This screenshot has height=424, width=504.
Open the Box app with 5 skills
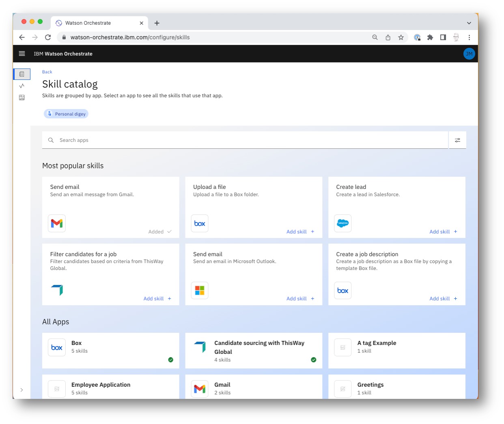click(111, 351)
